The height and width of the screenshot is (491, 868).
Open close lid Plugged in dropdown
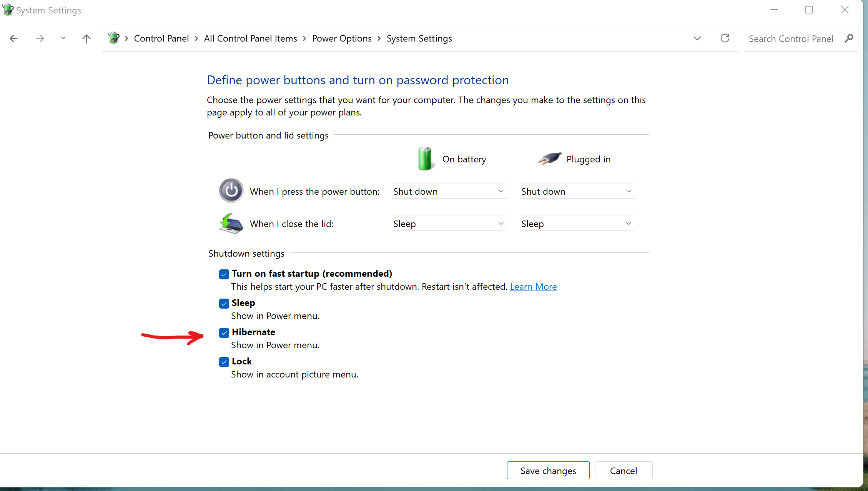coord(577,224)
